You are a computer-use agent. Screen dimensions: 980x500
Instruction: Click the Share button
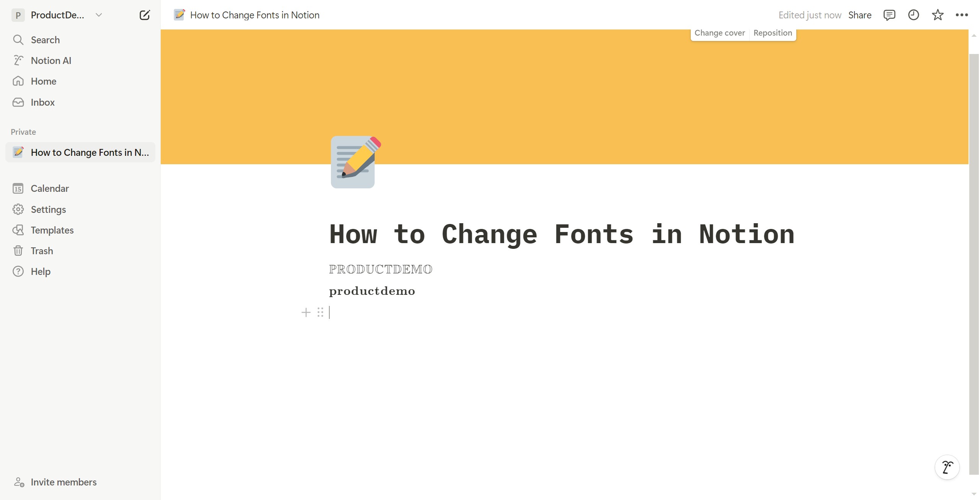(860, 15)
